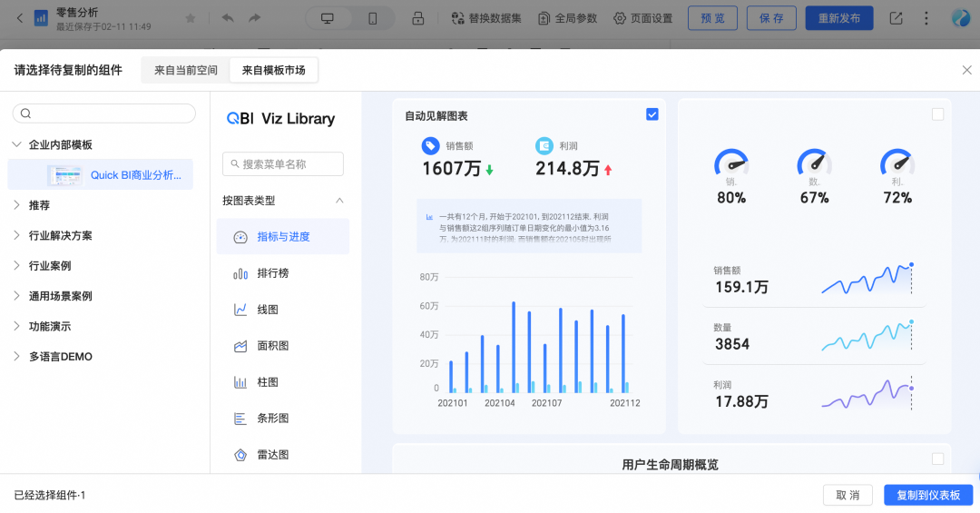This screenshot has height=513, width=980.
Task: Click the lock icon in toolbar
Action: tap(418, 18)
